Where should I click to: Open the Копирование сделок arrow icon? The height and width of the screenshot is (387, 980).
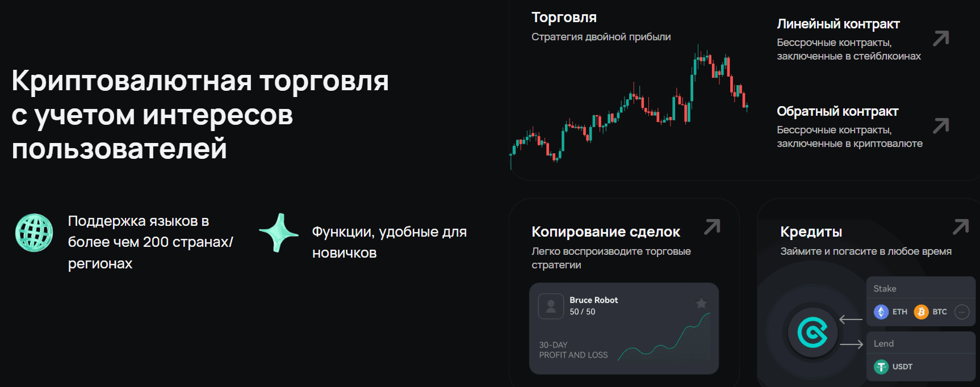[x=712, y=227]
